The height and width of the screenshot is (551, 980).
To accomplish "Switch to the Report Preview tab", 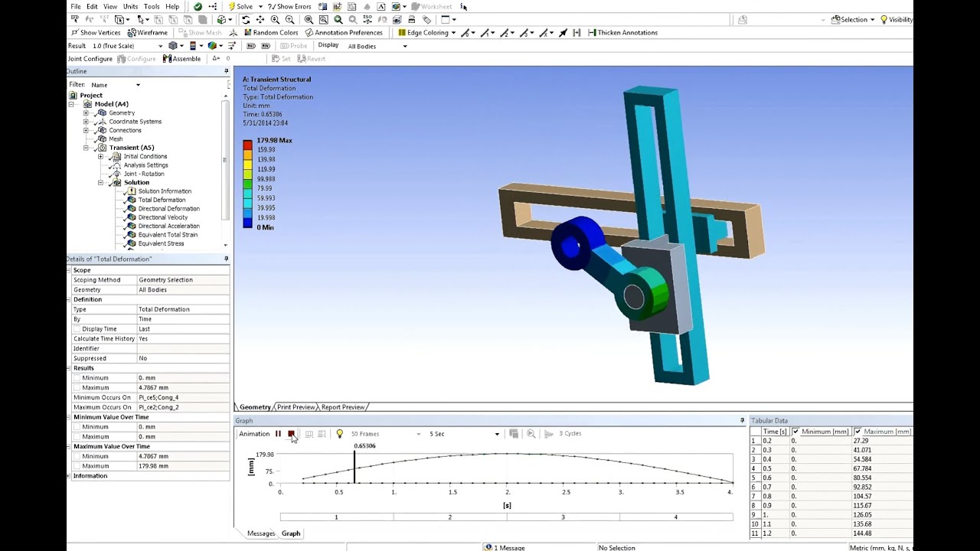I will pyautogui.click(x=342, y=407).
